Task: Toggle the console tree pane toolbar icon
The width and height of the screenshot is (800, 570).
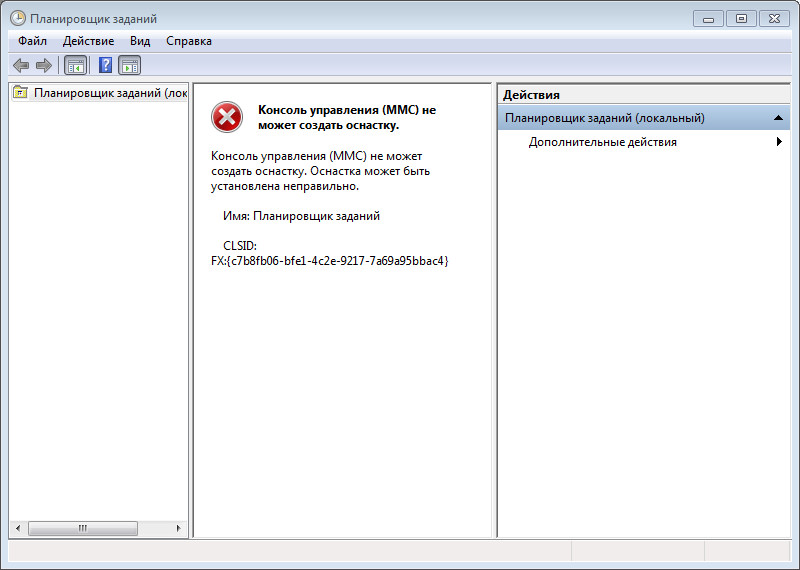Action: [x=75, y=65]
